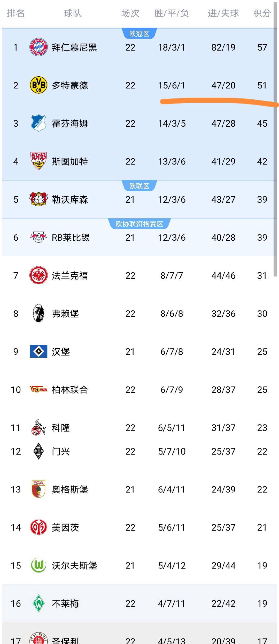Click the Werder Bremen diamond crest

click(x=38, y=603)
